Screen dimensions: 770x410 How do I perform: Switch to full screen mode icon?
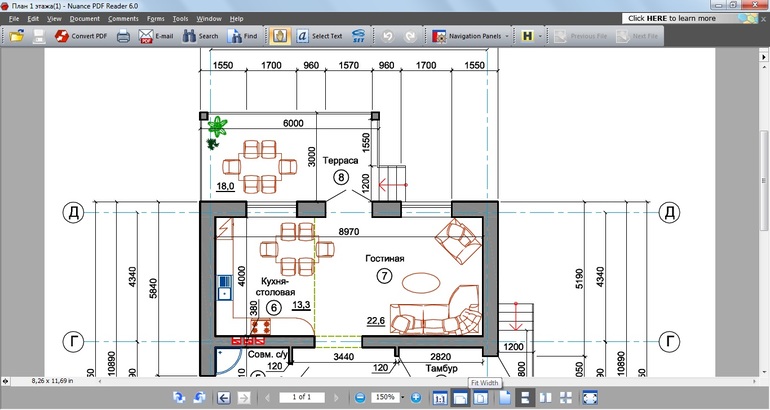tap(590, 398)
